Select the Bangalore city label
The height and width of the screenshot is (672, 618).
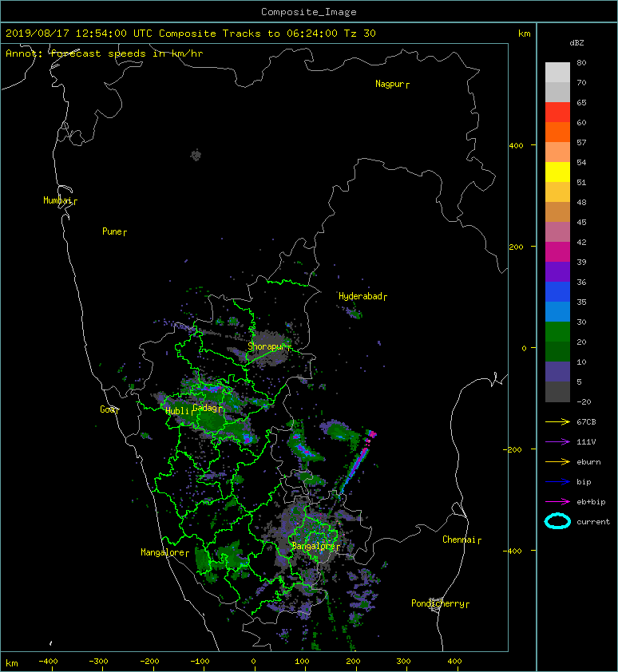pyautogui.click(x=313, y=546)
